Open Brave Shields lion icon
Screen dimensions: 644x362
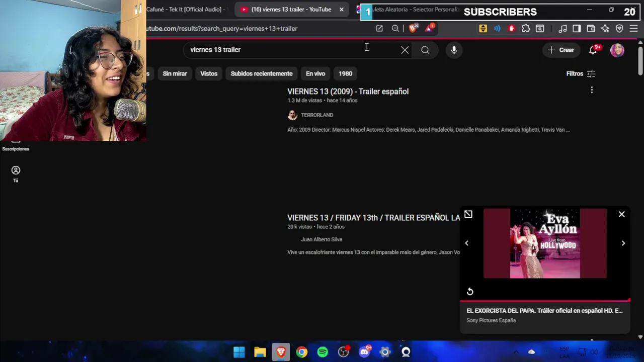413,29
